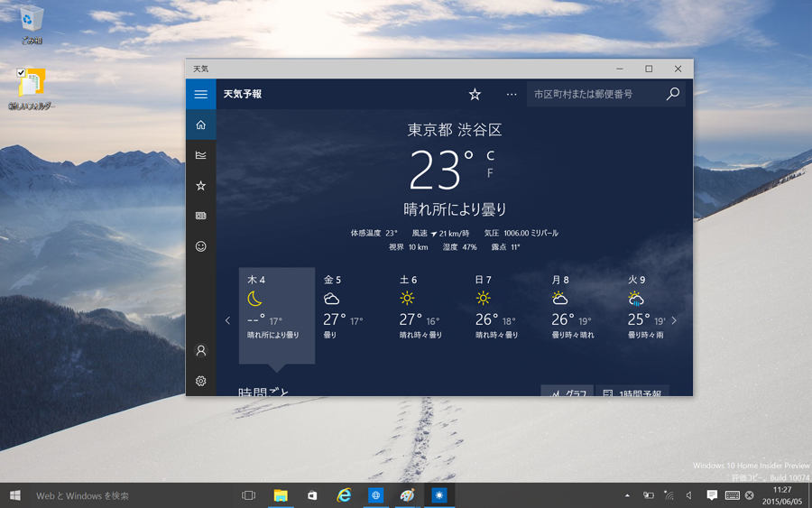Show hidden tray icons arrow

point(627,495)
